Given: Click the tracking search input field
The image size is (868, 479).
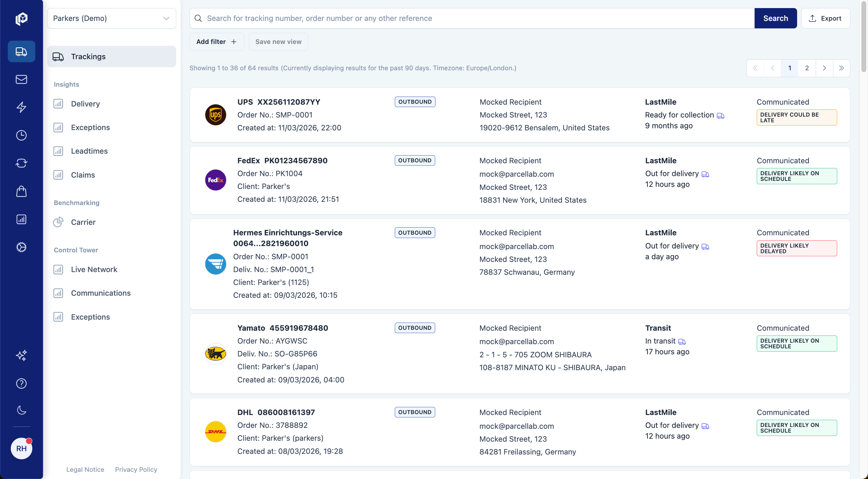Looking at the screenshot, I should pyautogui.click(x=472, y=18).
